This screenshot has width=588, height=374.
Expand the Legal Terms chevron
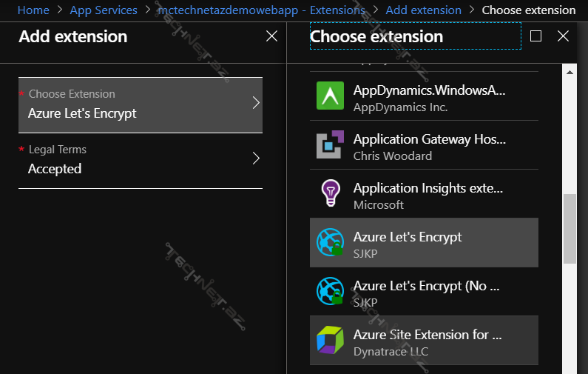(256, 158)
